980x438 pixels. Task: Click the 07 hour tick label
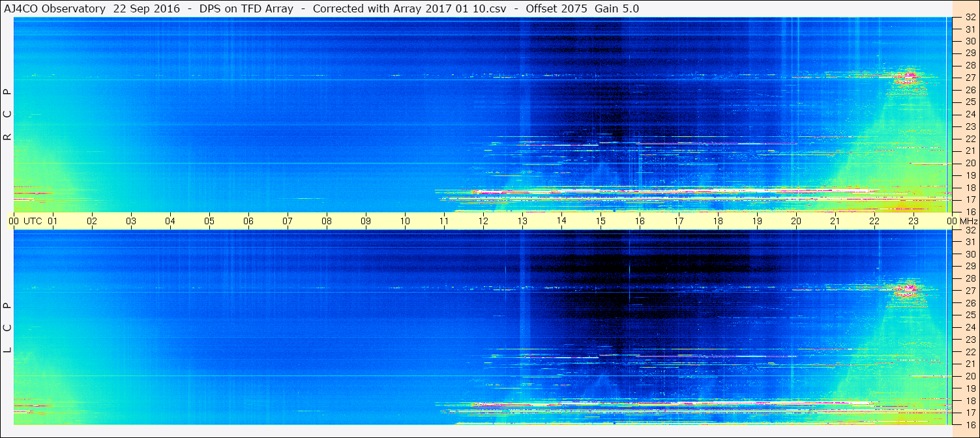(x=288, y=221)
